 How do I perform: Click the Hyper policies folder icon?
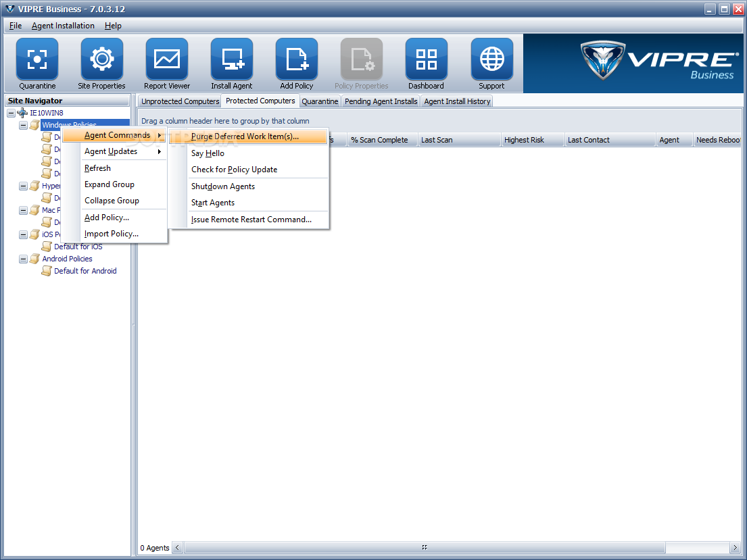(34, 186)
